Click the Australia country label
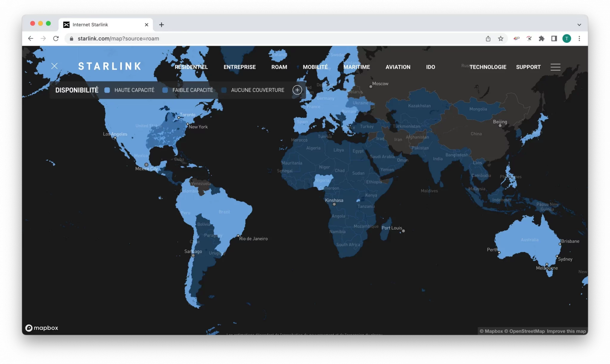Image resolution: width=610 pixels, height=364 pixels. (530, 240)
